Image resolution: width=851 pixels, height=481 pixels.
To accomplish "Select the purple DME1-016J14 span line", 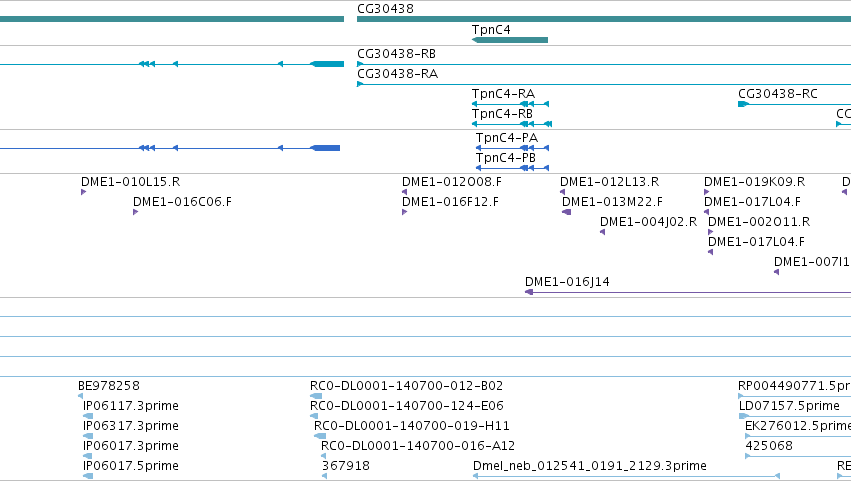I will pos(688,292).
